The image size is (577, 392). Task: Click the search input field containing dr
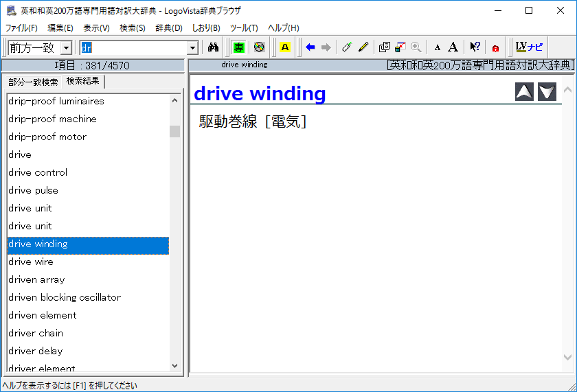[133, 48]
